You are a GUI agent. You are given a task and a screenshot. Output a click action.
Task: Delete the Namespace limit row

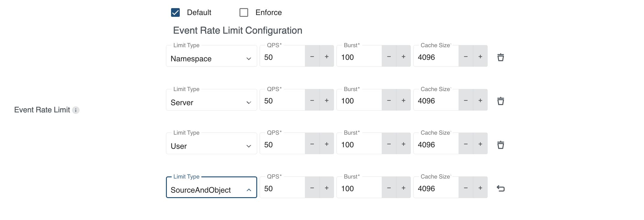coord(500,57)
